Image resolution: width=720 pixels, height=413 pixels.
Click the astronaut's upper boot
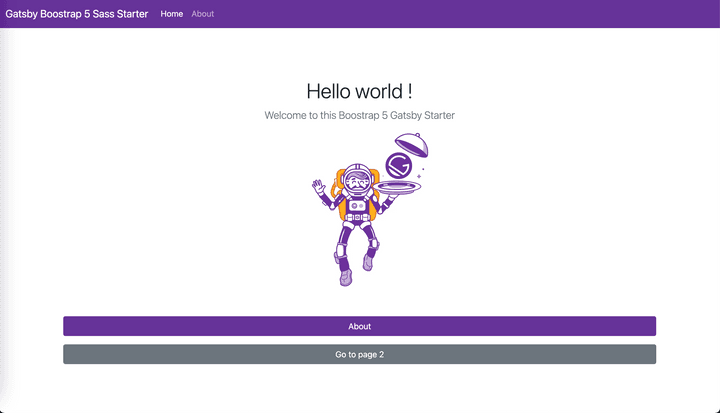[368, 262]
